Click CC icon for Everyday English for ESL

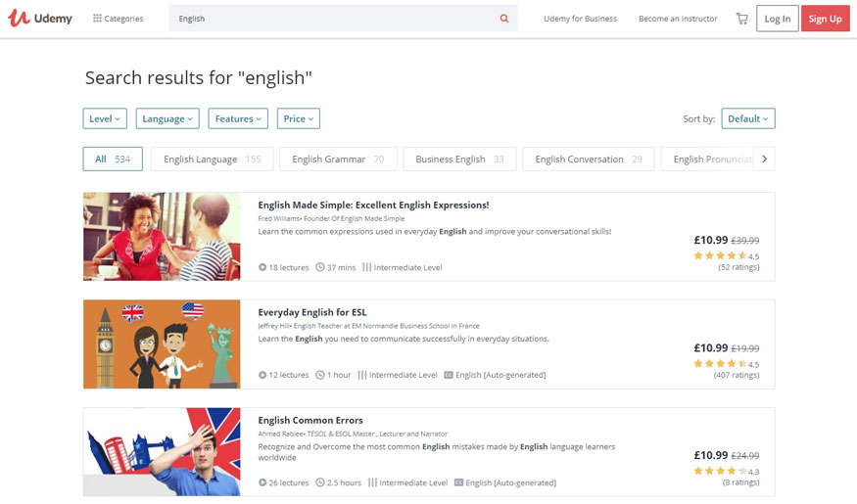tap(449, 375)
